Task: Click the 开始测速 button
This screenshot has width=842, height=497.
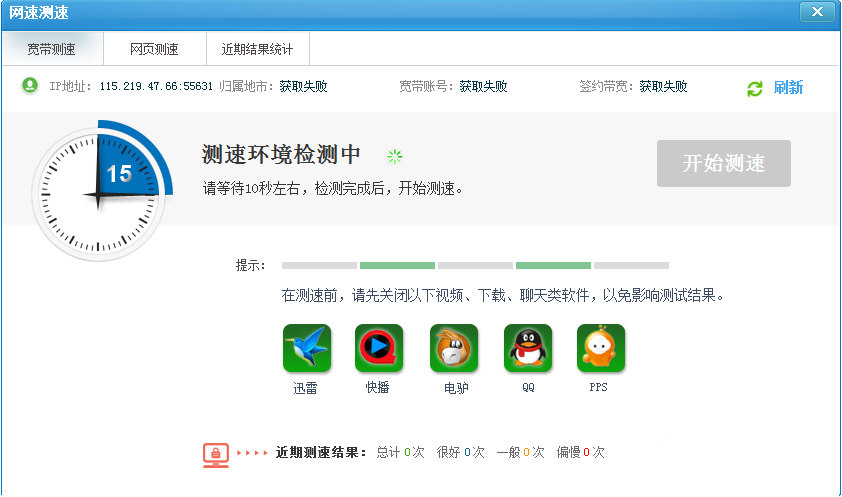Action: point(723,163)
